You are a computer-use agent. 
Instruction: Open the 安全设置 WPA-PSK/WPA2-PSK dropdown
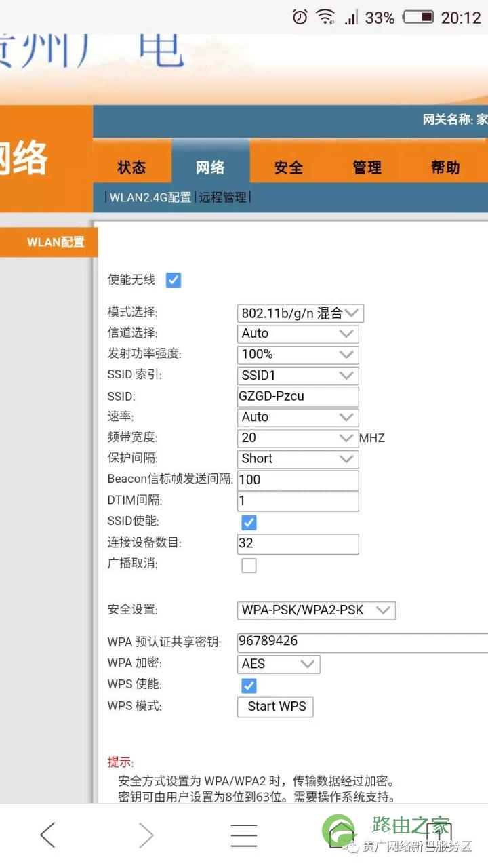(x=317, y=610)
